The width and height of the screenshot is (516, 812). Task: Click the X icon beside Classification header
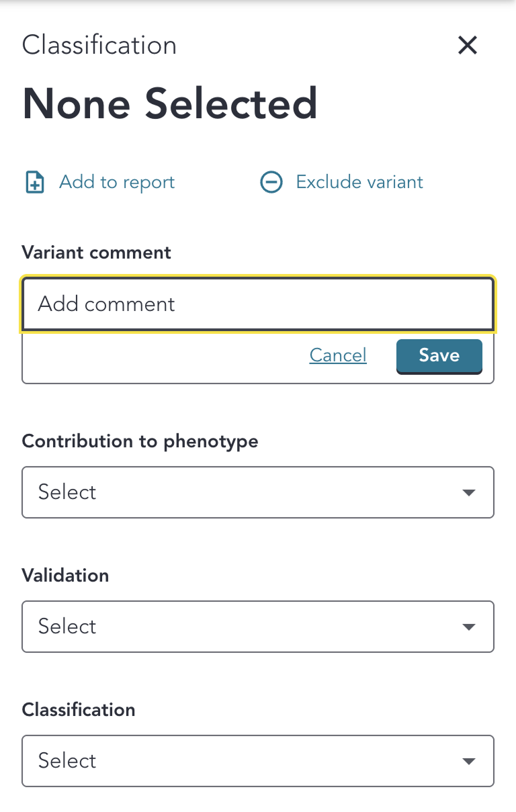point(467,45)
